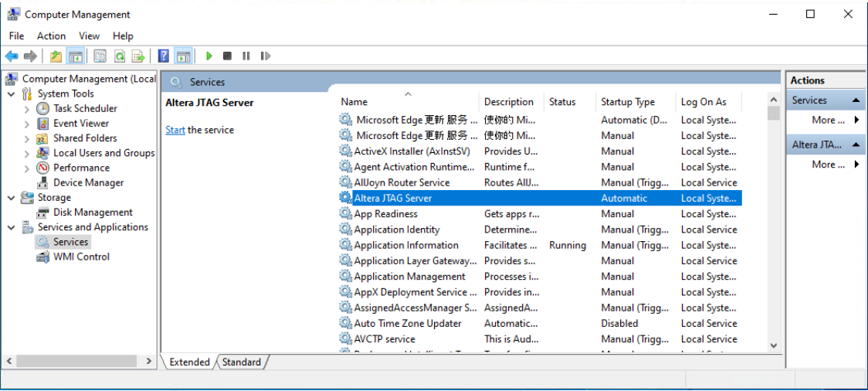Expand Local Users and Groups node

(27, 154)
